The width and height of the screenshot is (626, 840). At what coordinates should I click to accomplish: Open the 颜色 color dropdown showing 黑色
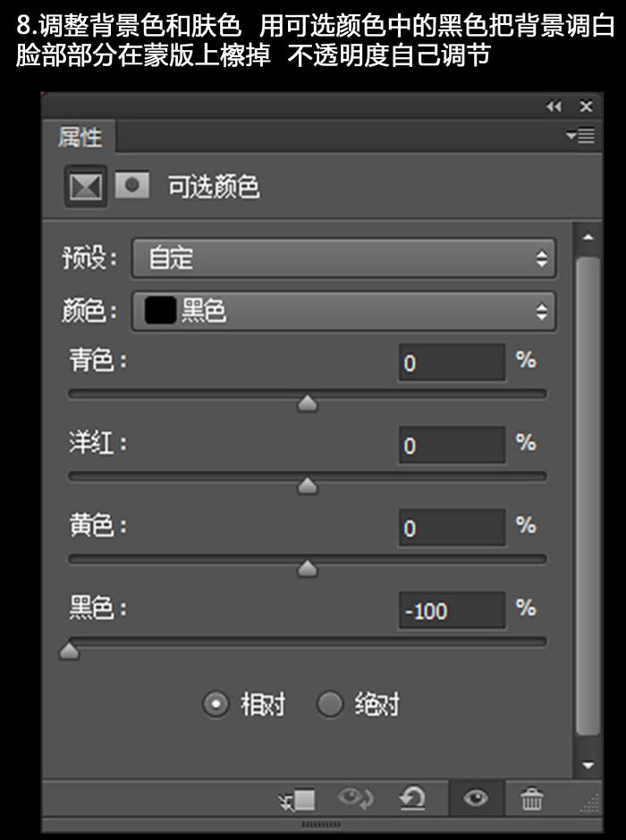pos(343,311)
